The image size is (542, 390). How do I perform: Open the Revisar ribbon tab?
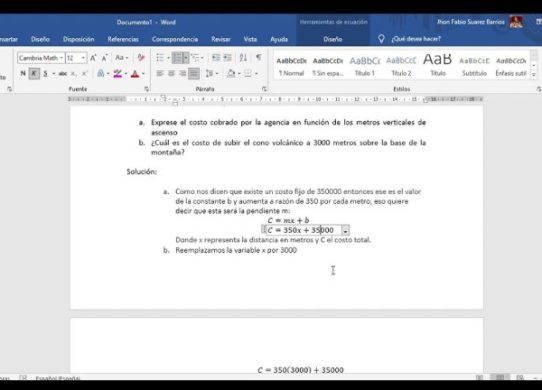pos(221,39)
